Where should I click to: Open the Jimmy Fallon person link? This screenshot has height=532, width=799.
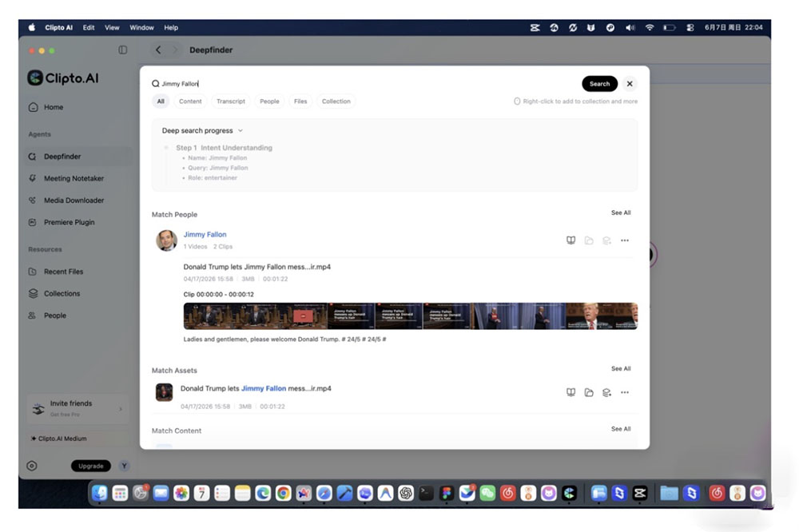pyautogui.click(x=205, y=234)
